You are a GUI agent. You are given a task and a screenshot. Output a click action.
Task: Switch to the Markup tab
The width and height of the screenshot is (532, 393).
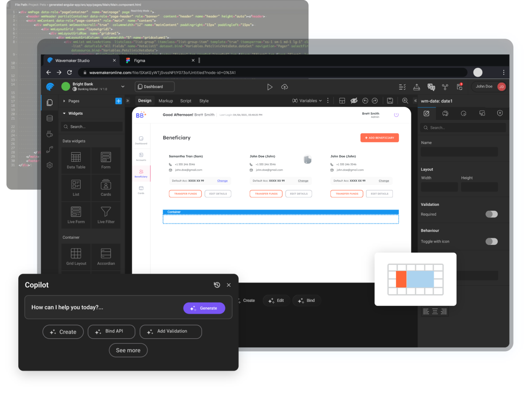166,101
